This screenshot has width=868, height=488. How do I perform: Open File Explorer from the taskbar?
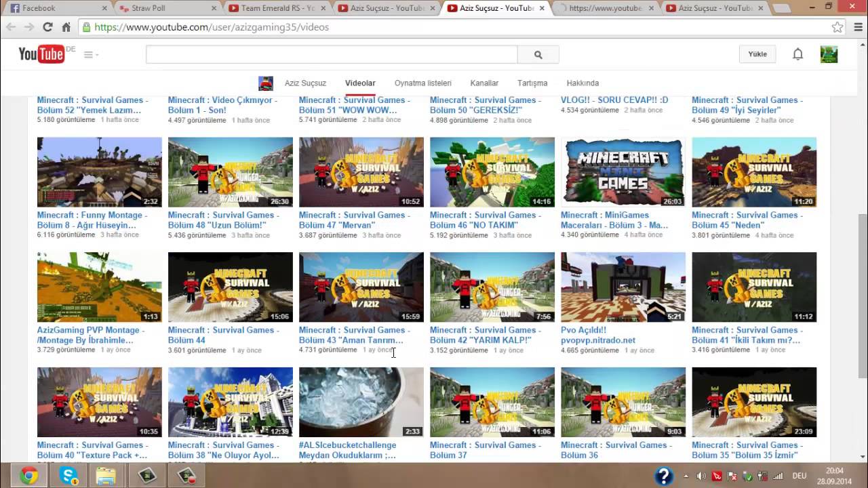[x=106, y=476]
